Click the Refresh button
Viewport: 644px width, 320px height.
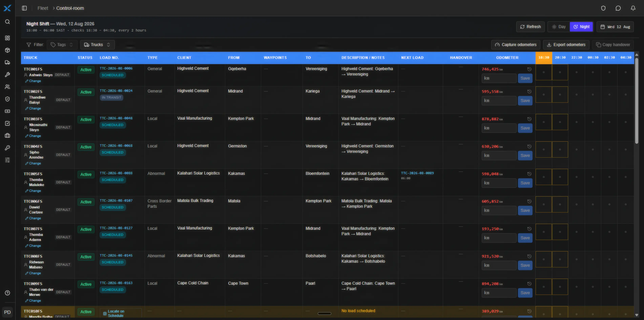[530, 27]
